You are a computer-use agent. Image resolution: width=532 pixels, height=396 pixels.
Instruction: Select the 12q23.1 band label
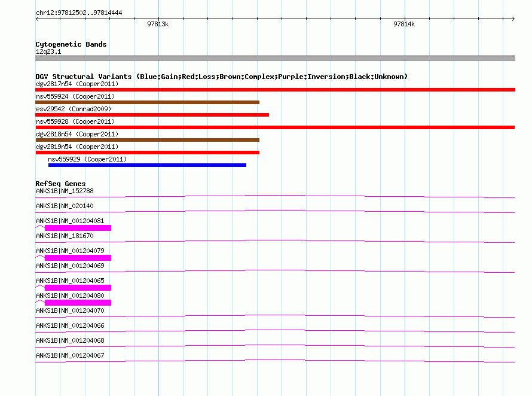coord(48,51)
